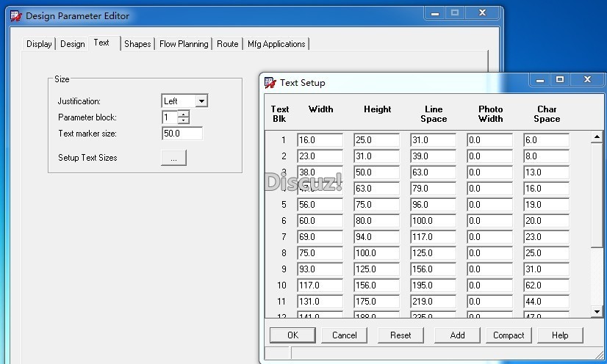
Task: Click Line Space field showing 117.0
Action: point(433,237)
